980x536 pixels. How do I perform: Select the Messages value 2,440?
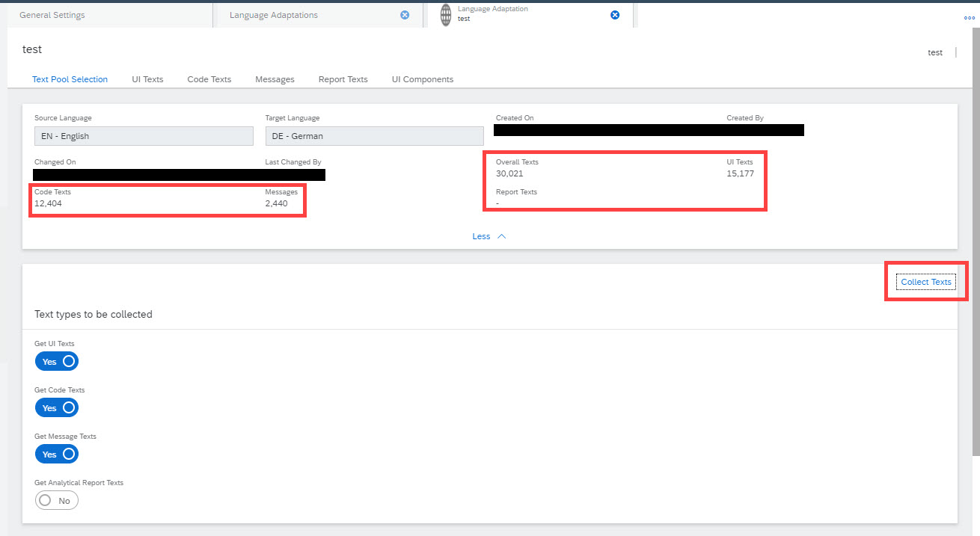pos(276,203)
